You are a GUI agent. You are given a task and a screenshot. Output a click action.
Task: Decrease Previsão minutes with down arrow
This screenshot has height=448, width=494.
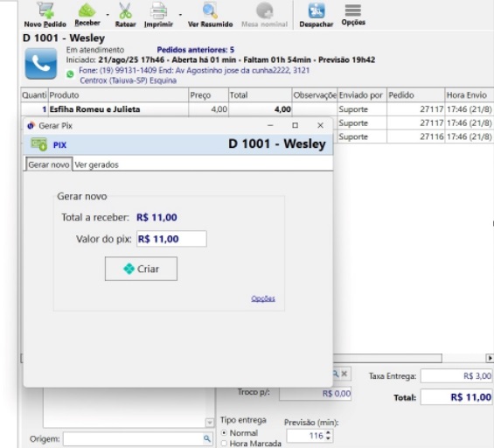(328, 438)
